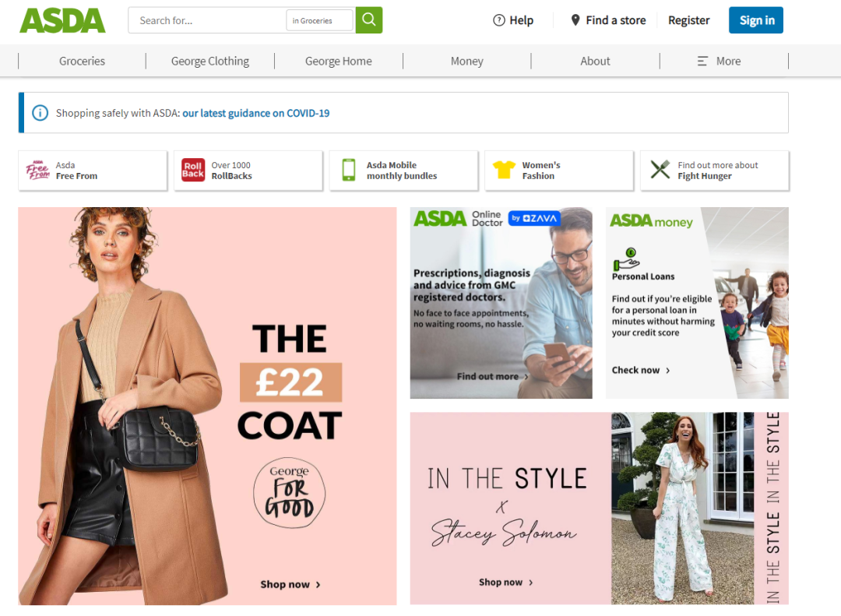Click 'Shop now' on In The Style banner
Screen dimensions: 841x616
pos(506,583)
